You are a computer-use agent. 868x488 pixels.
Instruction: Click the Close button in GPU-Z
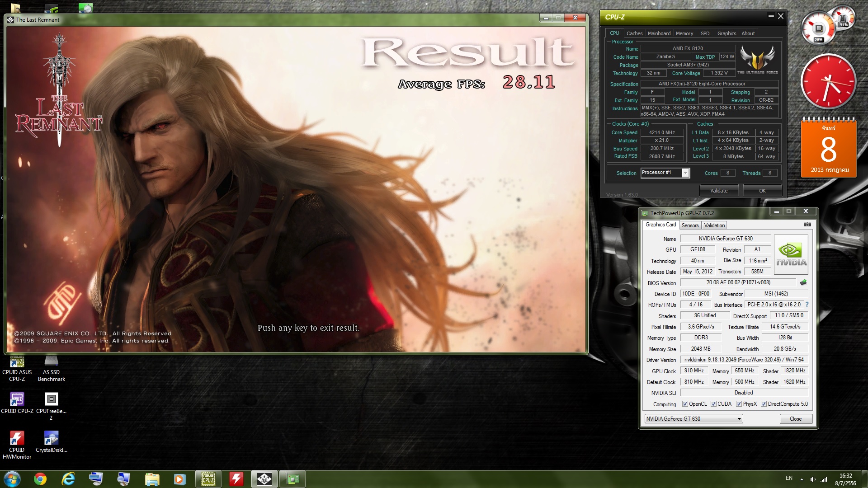[796, 419]
